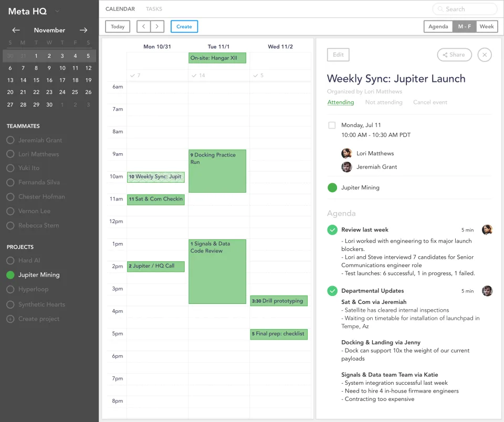This screenshot has width=504, height=422.
Task: Click the Edit button
Action: 338,55
